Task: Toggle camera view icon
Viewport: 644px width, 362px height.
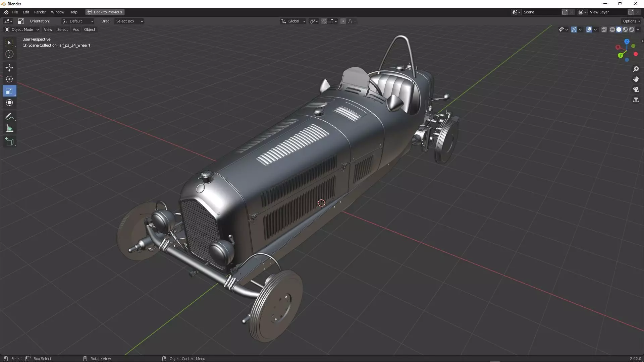Action: pyautogui.click(x=636, y=89)
